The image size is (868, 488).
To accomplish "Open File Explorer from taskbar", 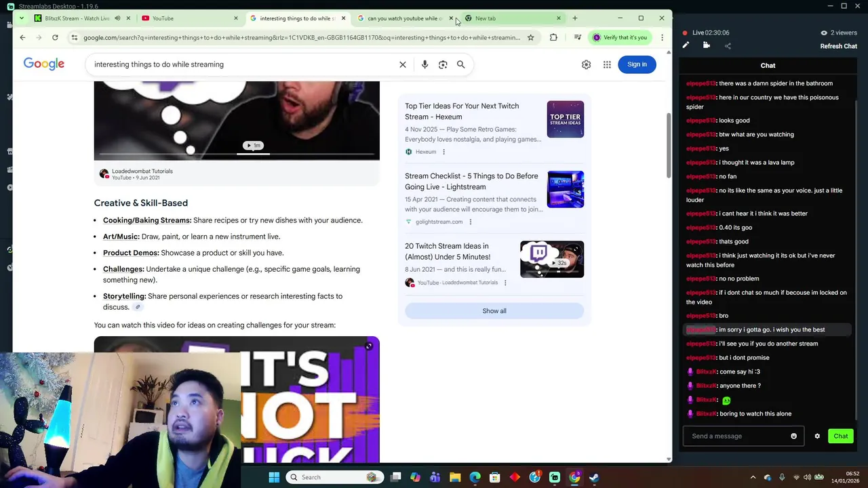I will [455, 477].
